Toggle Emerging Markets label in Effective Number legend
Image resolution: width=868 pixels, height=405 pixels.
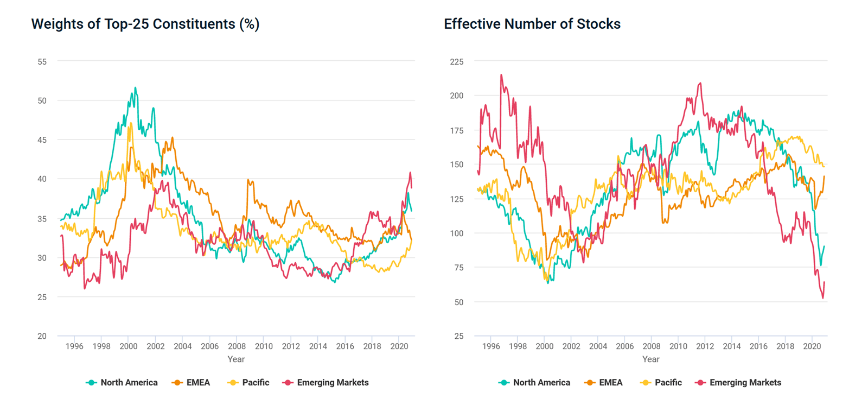745,383
